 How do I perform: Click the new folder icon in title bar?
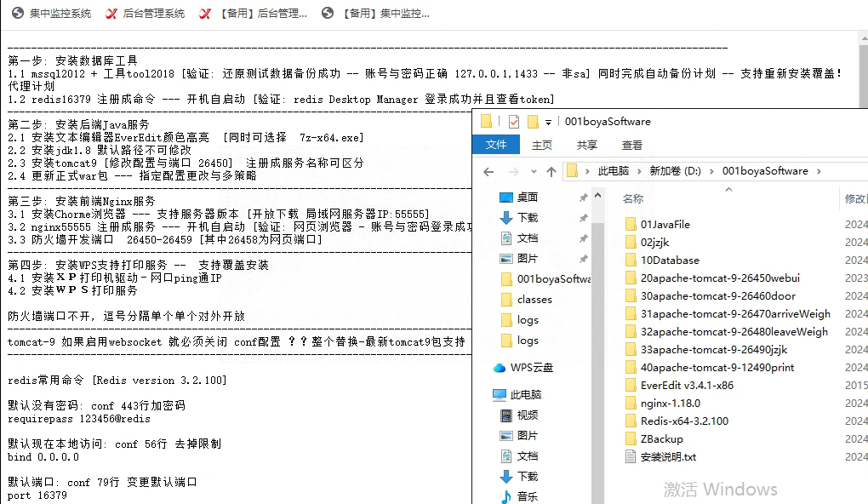533,121
